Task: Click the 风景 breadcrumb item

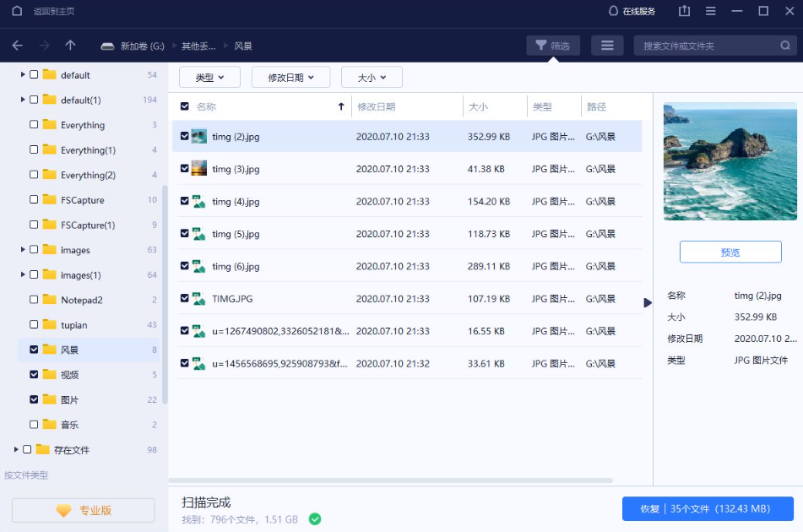Action: [242, 46]
